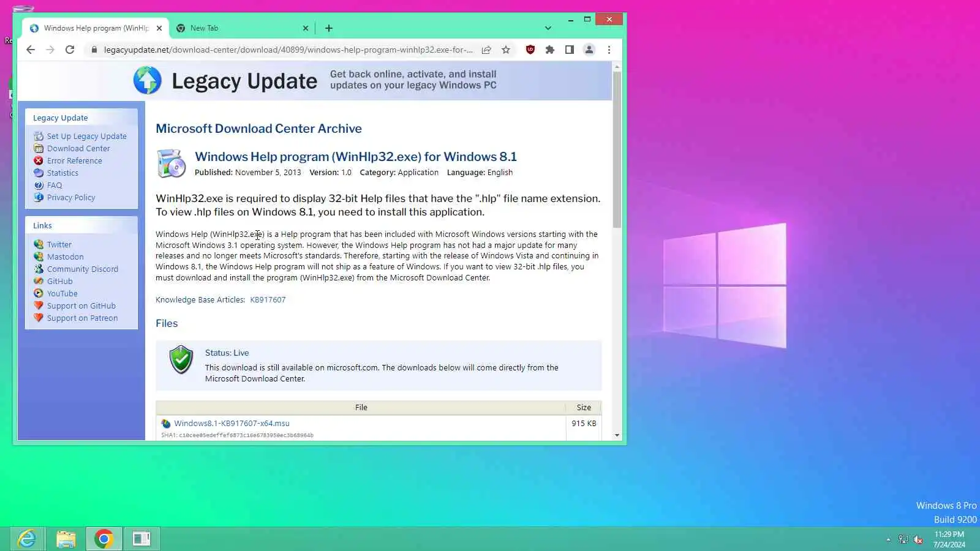Download Windows8.1-KB917607-x64.msu file

tap(232, 423)
